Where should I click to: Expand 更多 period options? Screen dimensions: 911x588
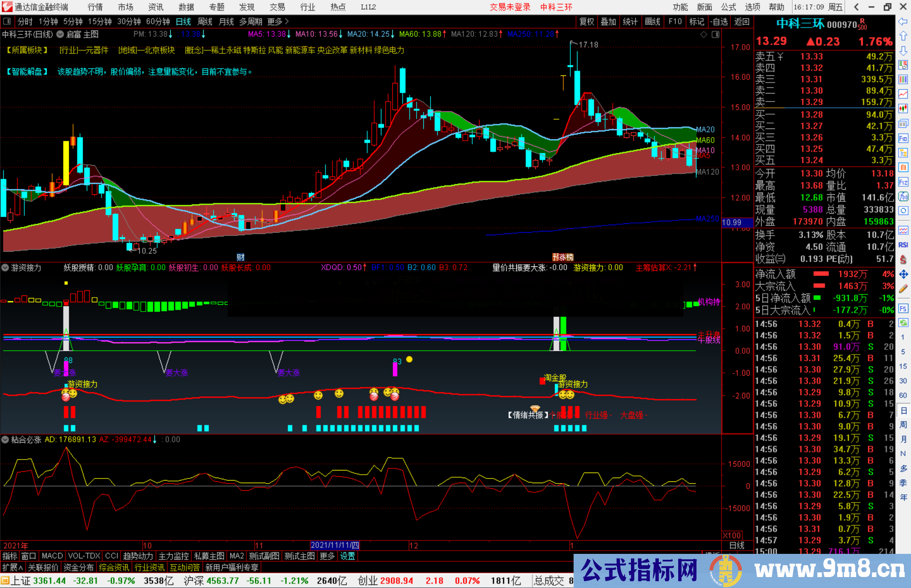278,21
